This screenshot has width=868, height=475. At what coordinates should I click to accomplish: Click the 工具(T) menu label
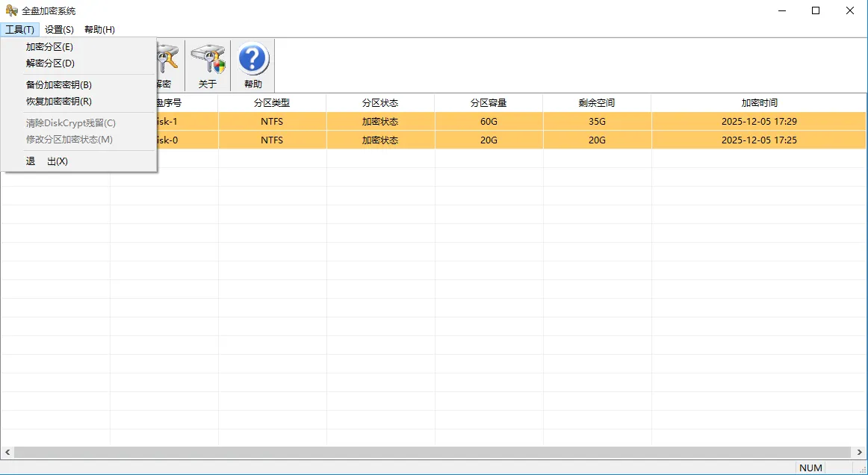[x=19, y=29]
